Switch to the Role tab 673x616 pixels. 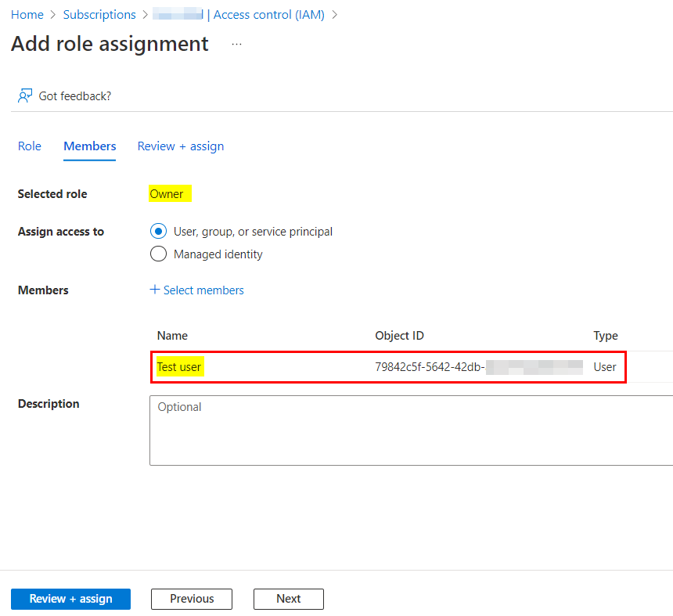[30, 146]
